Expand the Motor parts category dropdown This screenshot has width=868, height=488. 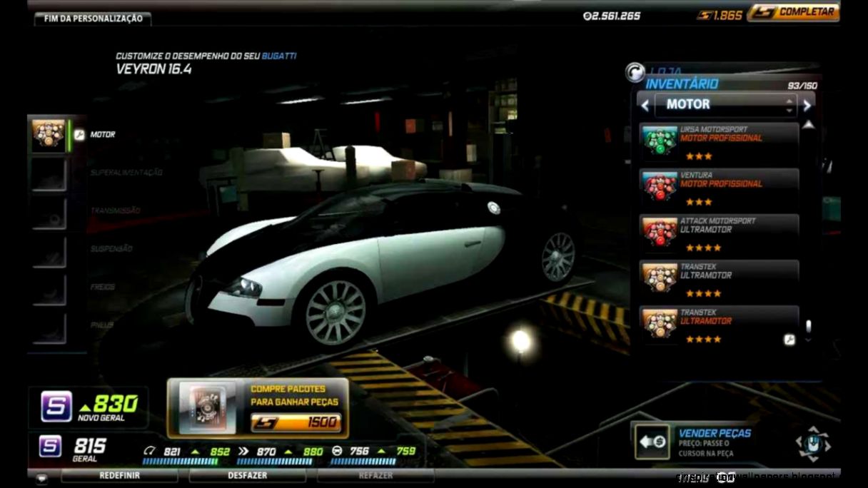click(723, 105)
